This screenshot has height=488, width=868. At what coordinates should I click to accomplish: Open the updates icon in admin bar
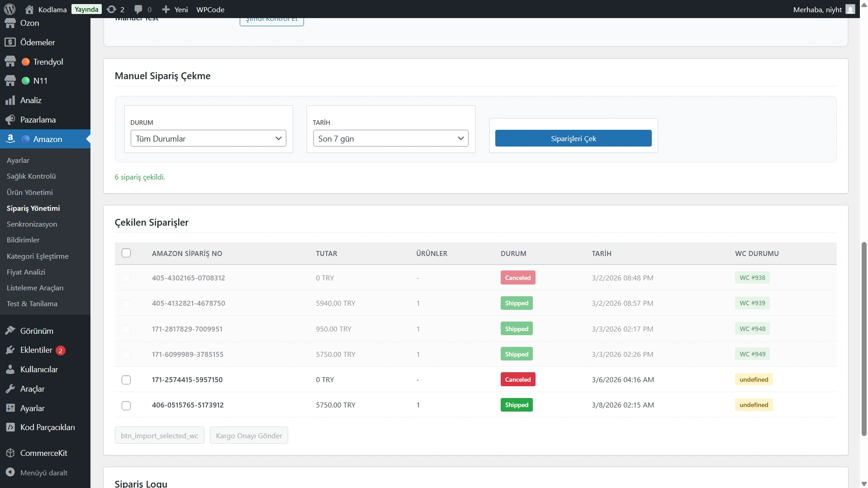click(111, 9)
